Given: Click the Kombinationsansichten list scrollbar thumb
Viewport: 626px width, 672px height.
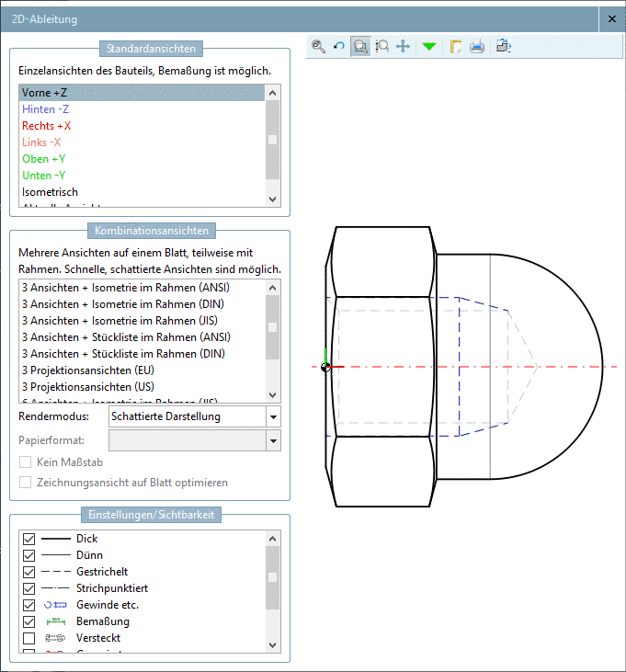Looking at the screenshot, I should [x=272, y=327].
